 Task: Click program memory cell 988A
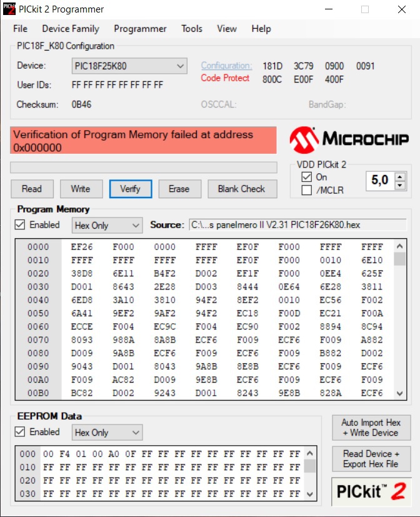tap(123, 339)
